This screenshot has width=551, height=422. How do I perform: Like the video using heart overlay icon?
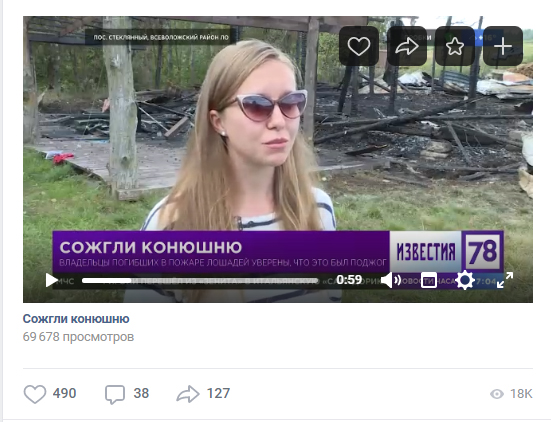(x=359, y=46)
